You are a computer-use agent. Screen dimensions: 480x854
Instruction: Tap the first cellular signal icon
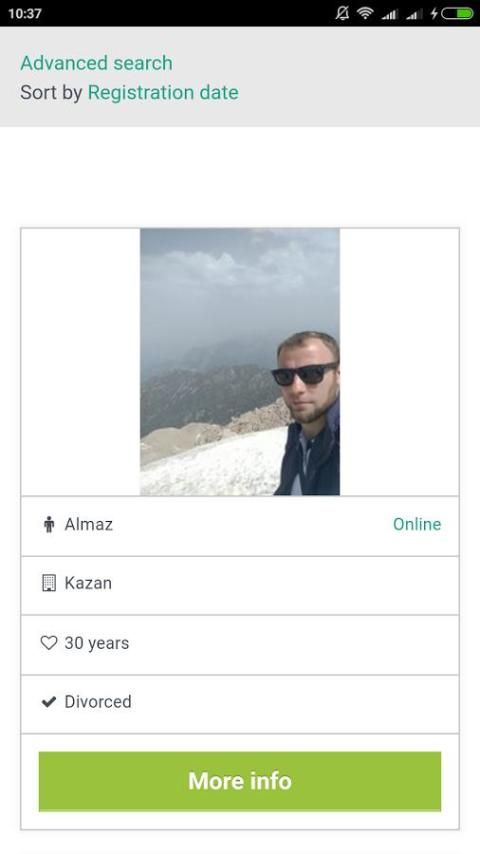coord(389,14)
